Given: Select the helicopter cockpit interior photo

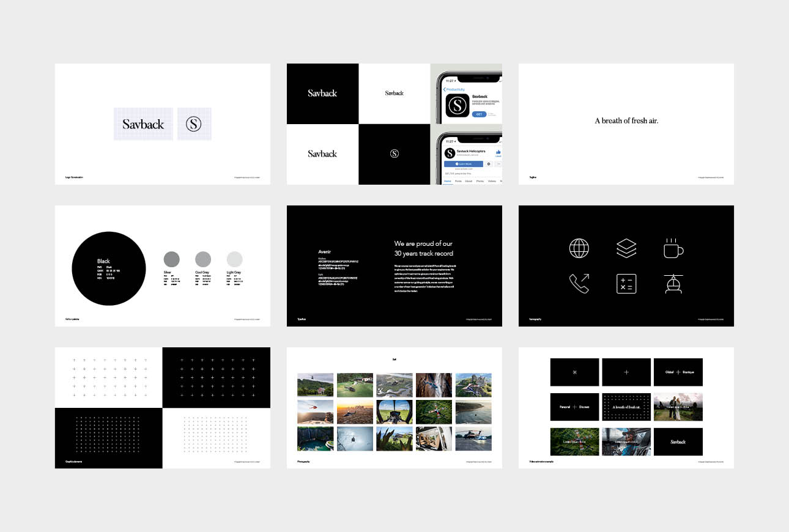Looking at the screenshot, I should click(x=394, y=412).
